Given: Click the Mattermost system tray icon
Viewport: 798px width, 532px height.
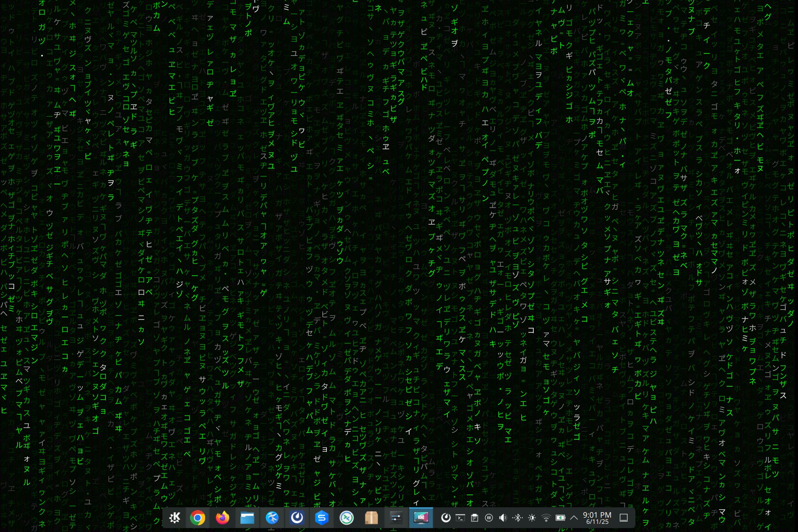Looking at the screenshot, I should pyautogui.click(x=446, y=518).
